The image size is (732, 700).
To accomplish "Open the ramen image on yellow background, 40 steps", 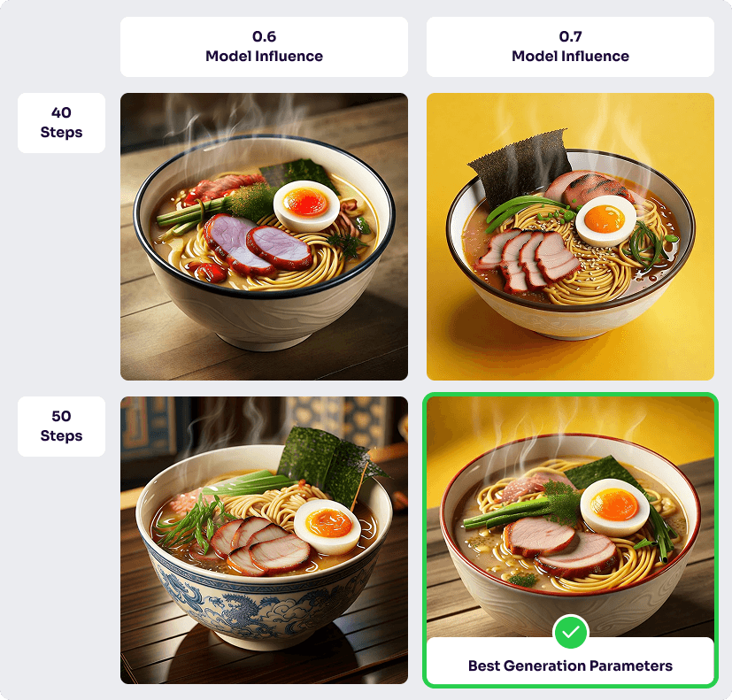I will point(571,236).
